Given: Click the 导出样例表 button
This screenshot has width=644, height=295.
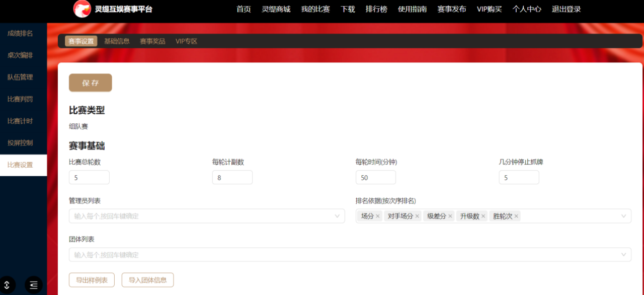Looking at the screenshot, I should tap(92, 280).
